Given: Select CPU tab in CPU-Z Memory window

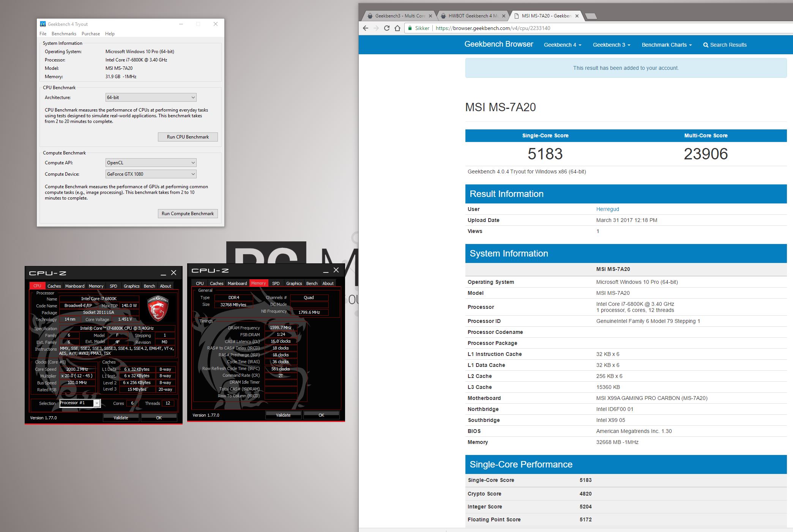Looking at the screenshot, I should pos(200,283).
